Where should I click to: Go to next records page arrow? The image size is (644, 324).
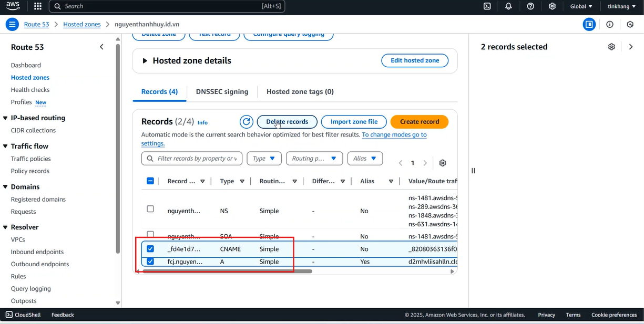click(425, 163)
